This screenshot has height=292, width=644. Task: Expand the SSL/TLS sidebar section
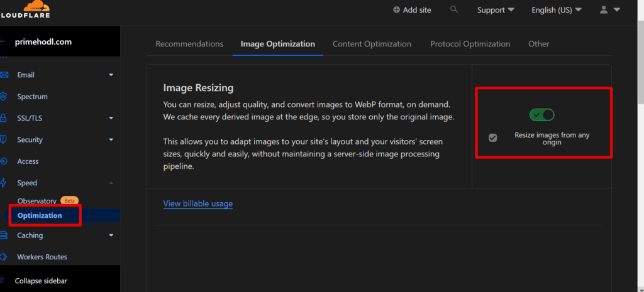click(x=111, y=118)
